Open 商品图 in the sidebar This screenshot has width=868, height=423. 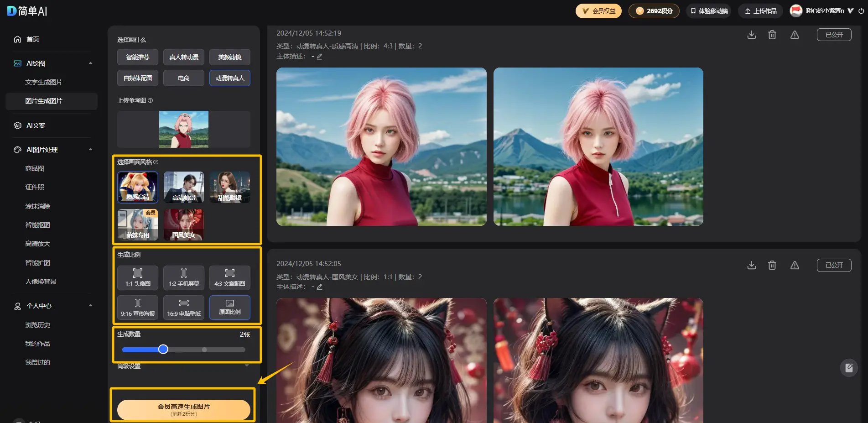(x=35, y=168)
